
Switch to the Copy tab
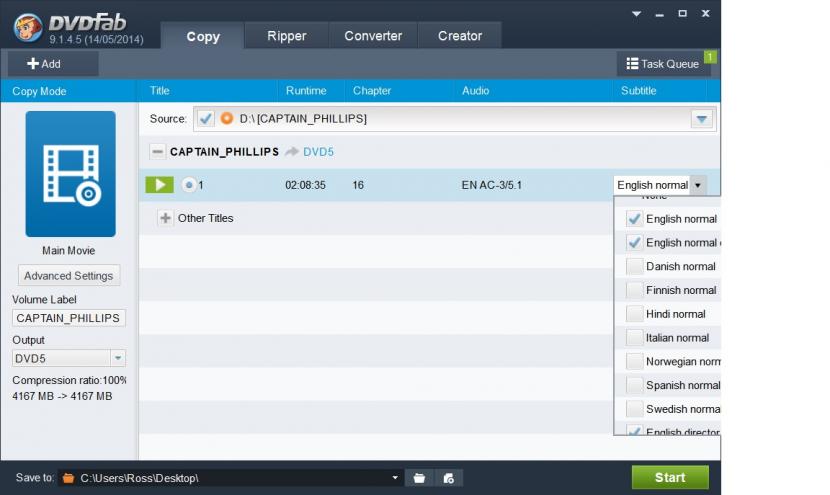203,36
